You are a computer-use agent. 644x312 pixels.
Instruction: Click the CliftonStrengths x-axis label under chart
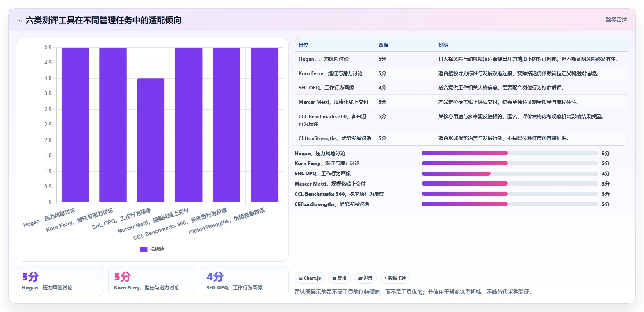[x=227, y=221]
